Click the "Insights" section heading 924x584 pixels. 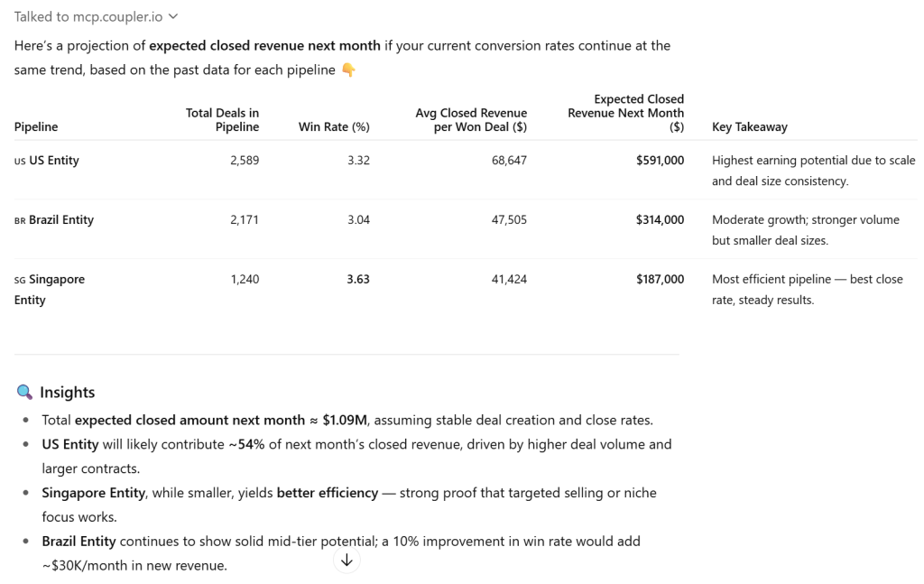67,392
